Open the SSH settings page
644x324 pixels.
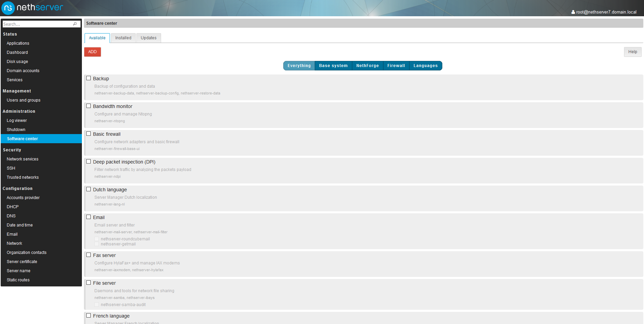(11, 168)
